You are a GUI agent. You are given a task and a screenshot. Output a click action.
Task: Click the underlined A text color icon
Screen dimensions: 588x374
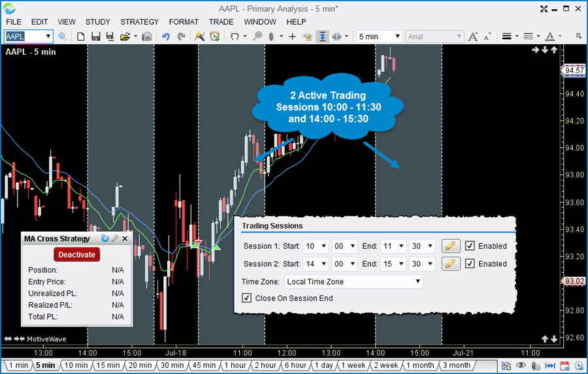click(550, 37)
